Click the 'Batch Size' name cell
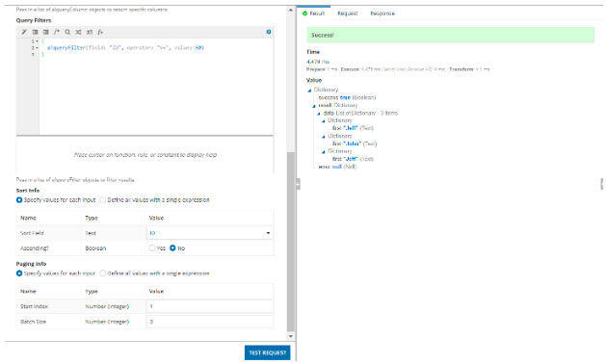 pyautogui.click(x=33, y=322)
